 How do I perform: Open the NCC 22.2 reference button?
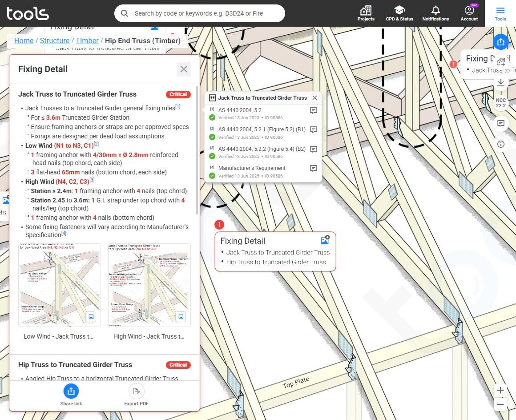[500, 103]
